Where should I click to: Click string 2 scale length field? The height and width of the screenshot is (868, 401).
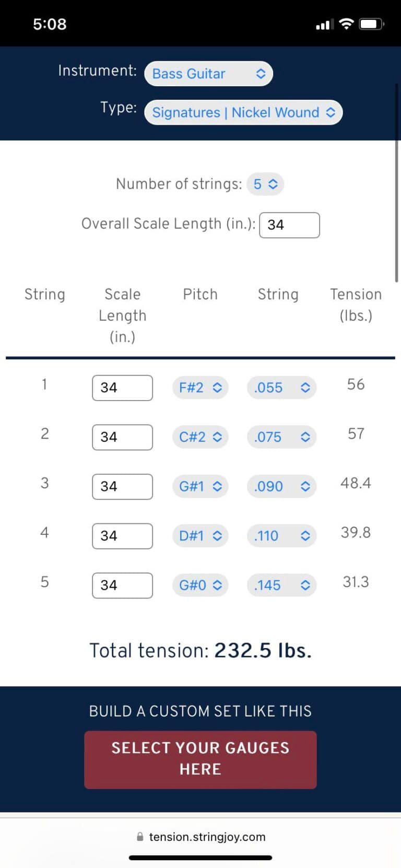[x=122, y=437]
